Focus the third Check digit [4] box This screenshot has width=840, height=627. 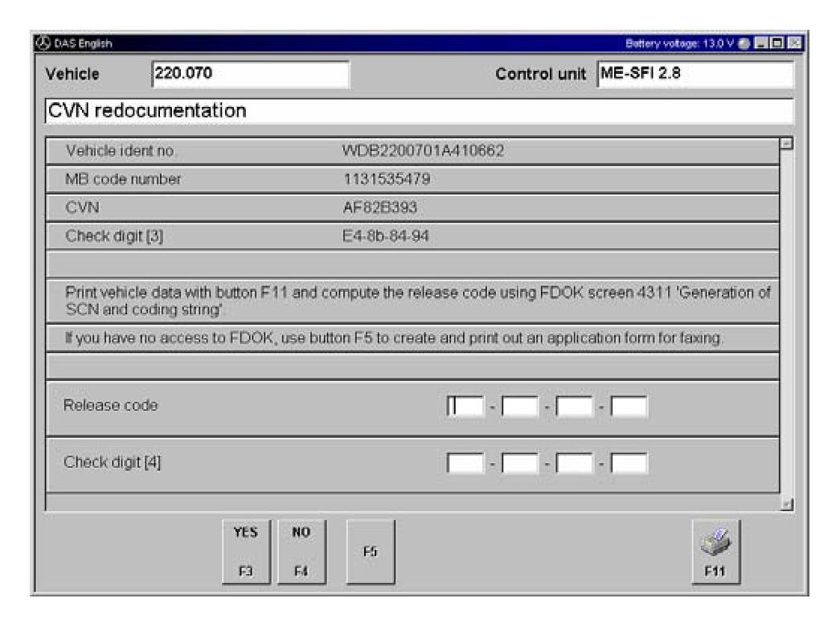pos(575,464)
